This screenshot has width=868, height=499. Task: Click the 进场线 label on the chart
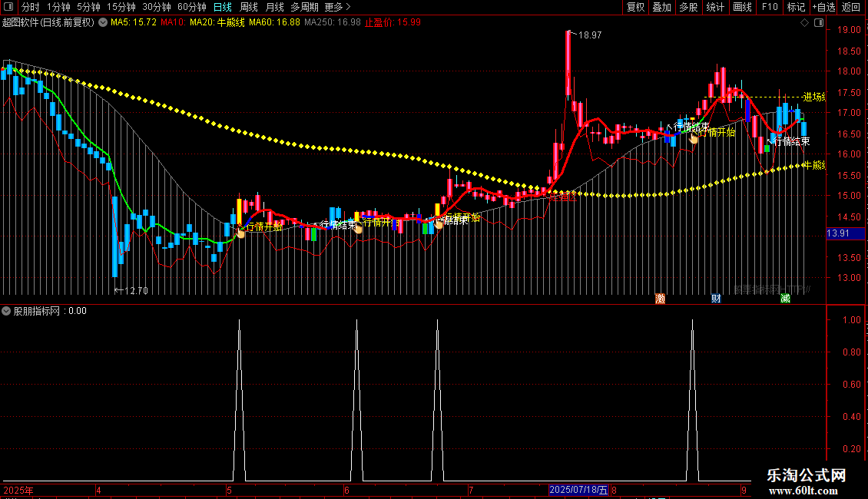pyautogui.click(x=813, y=97)
